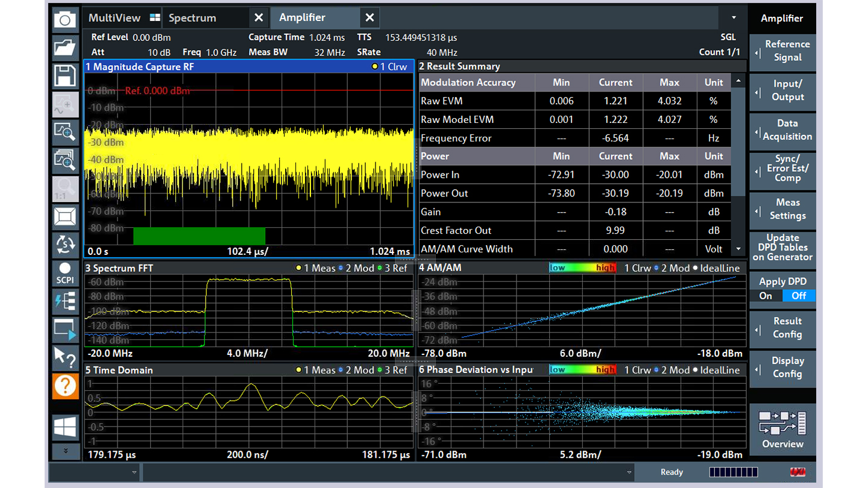Viewport: 868px width, 488px height.
Task: Open help with orange question mark
Action: pyautogui.click(x=64, y=386)
